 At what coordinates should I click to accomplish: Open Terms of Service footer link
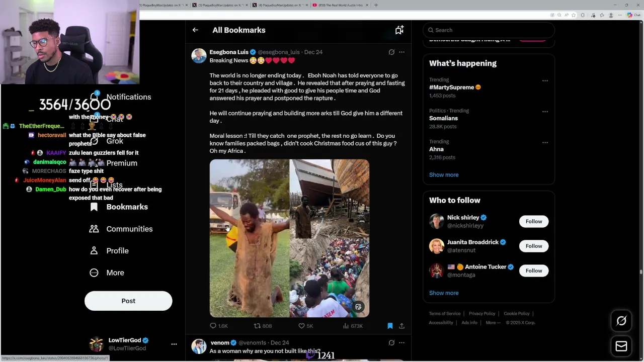[445, 314]
